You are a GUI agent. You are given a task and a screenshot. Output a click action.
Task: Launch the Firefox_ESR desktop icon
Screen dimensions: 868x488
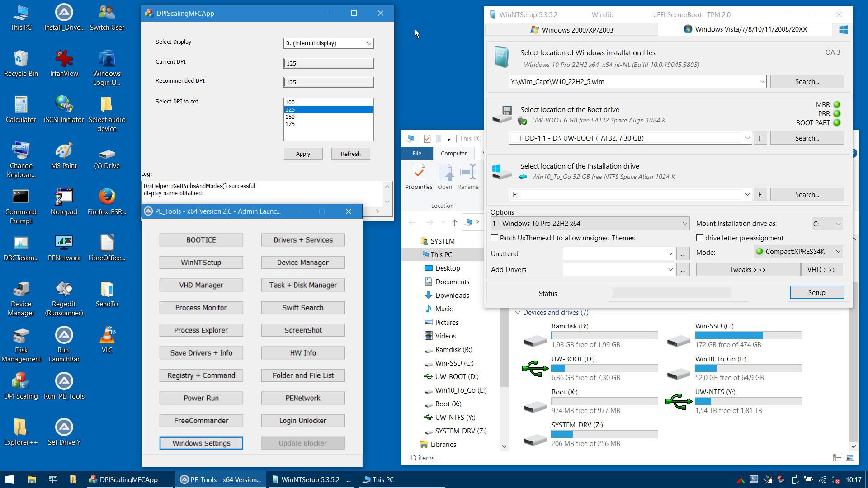[107, 202]
